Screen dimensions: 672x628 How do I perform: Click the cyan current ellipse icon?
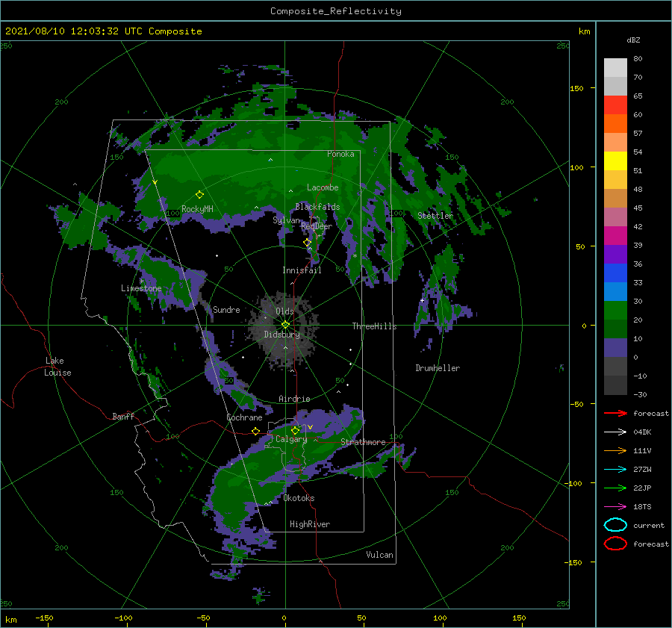pos(615,525)
